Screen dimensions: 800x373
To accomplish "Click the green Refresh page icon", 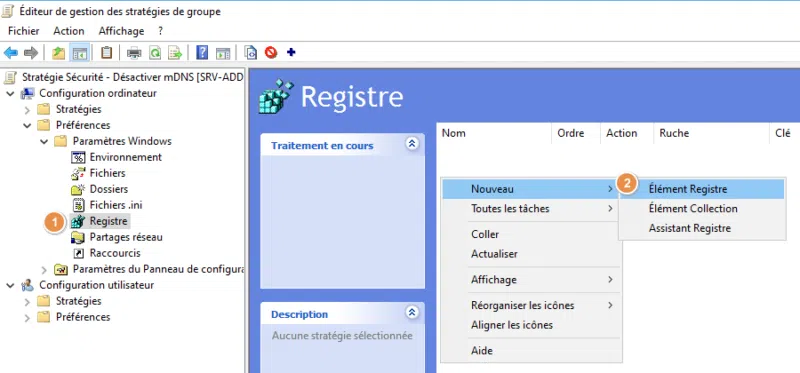I will 155,53.
